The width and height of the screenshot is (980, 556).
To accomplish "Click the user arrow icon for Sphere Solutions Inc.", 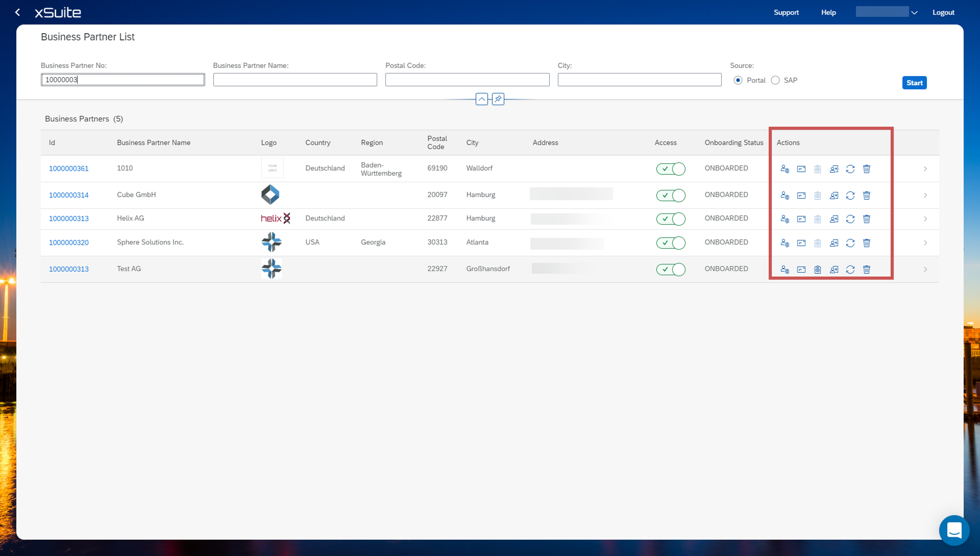I will pos(834,243).
